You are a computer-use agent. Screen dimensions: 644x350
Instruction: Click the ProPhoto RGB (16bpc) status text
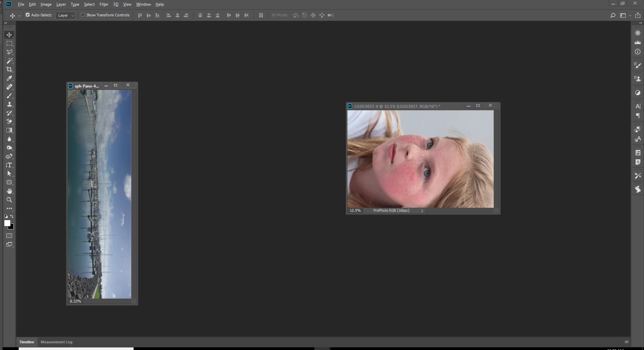coord(391,211)
